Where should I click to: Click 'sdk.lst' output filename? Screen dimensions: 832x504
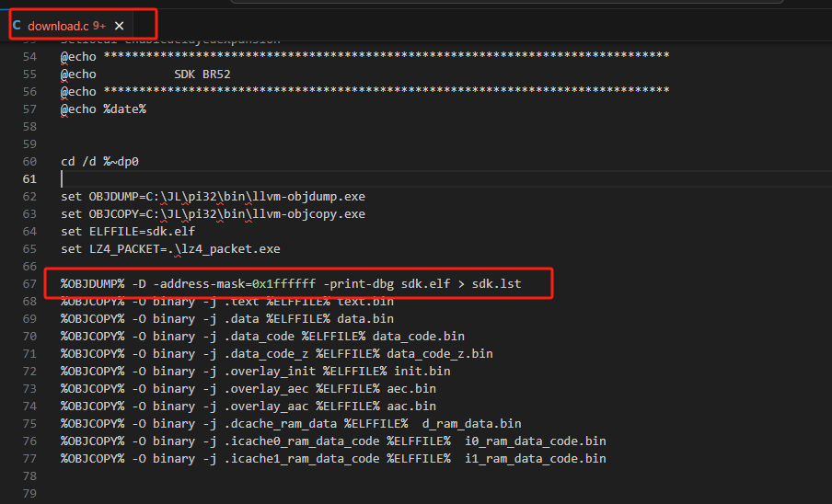click(497, 284)
